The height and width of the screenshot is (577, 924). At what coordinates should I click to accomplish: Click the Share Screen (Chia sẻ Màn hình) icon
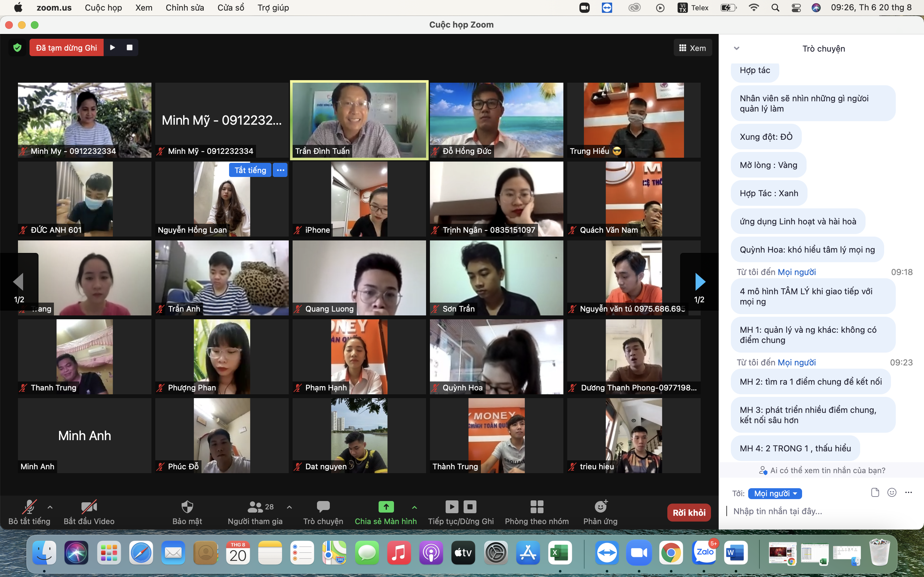pos(386,507)
